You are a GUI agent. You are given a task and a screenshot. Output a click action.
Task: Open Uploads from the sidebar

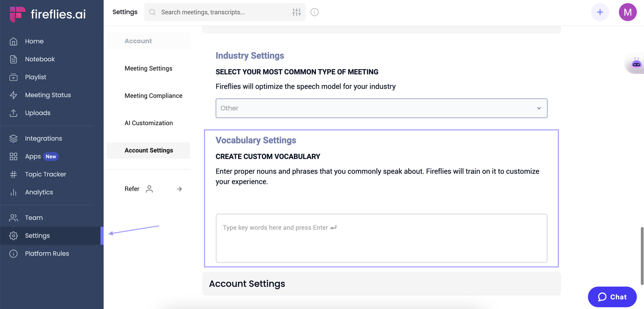[x=38, y=113]
